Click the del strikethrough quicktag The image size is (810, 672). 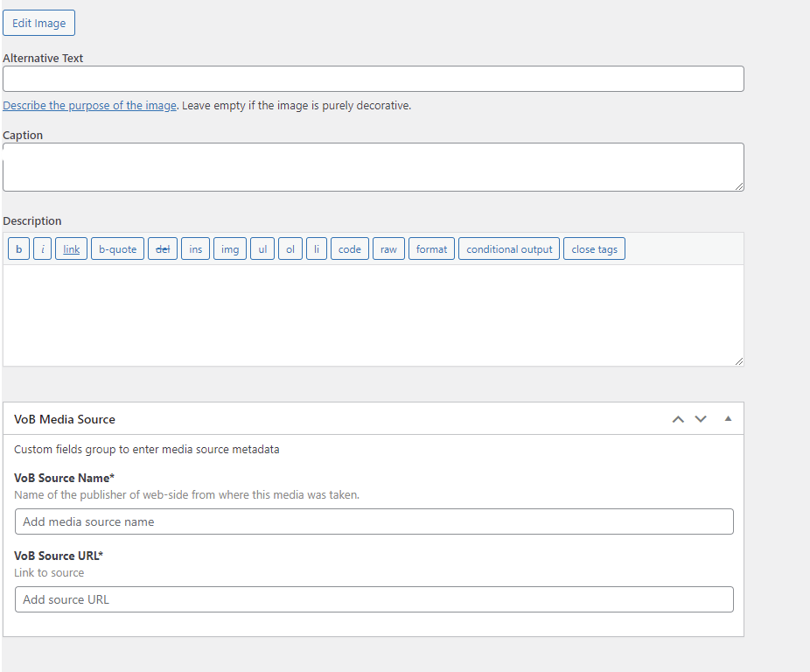(163, 248)
